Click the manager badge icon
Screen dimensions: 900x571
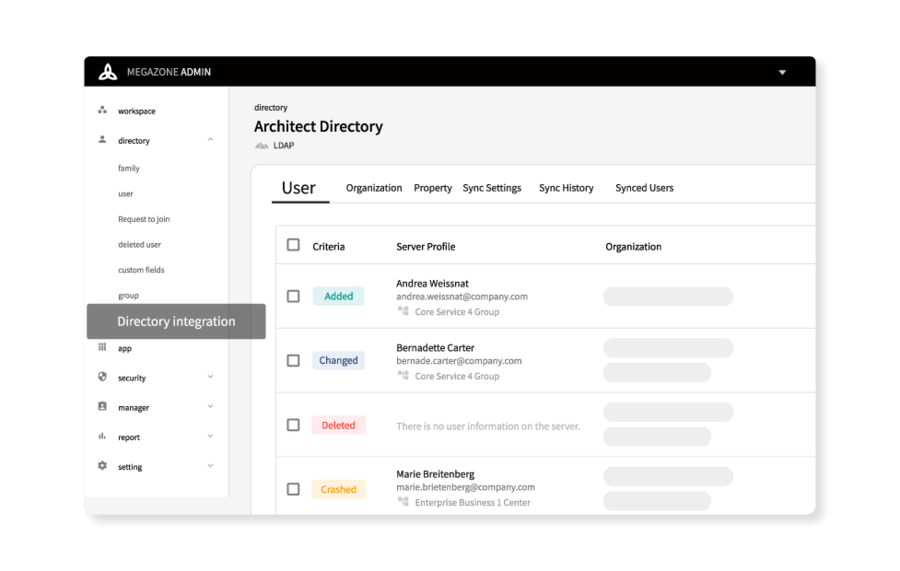pos(102,406)
